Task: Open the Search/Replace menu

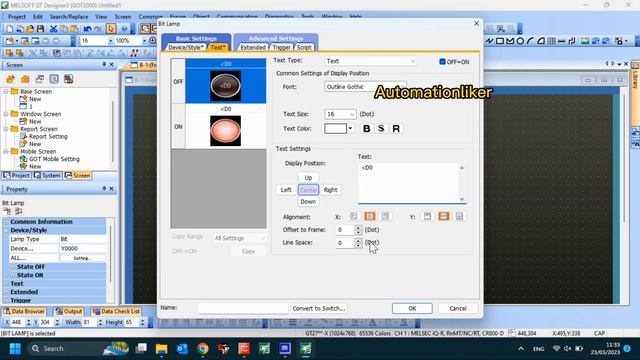Action: [x=69, y=17]
